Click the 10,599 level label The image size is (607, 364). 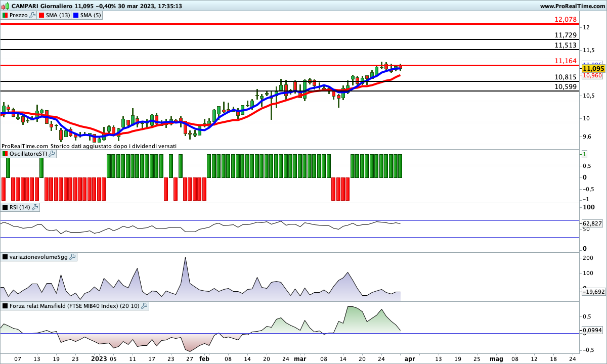[566, 86]
